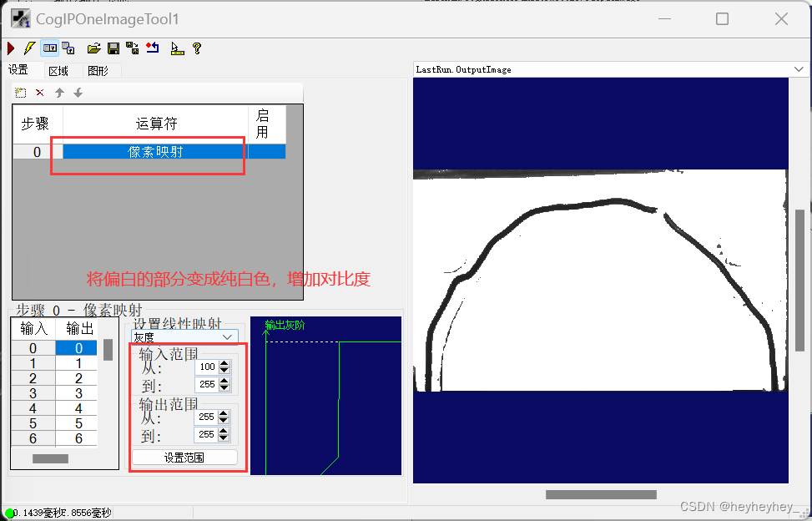Image resolution: width=812 pixels, height=521 pixels.
Task: Switch to the 图形 tab
Action: coord(98,70)
